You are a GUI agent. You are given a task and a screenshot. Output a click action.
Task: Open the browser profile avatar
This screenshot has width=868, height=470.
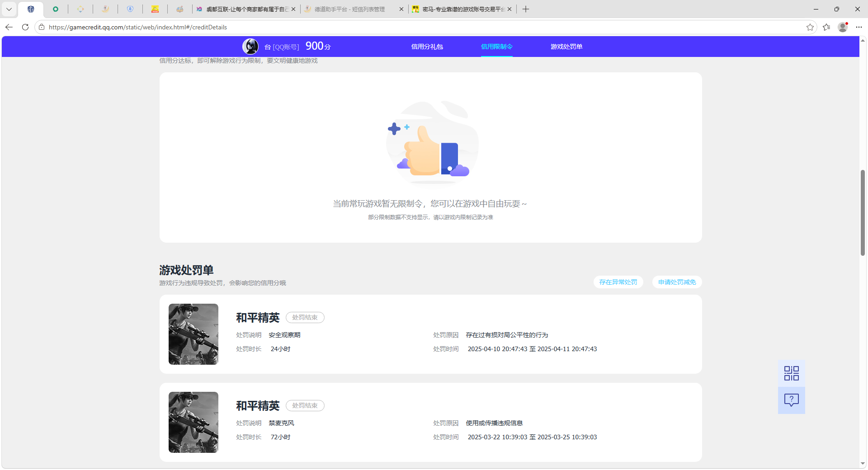tap(843, 27)
